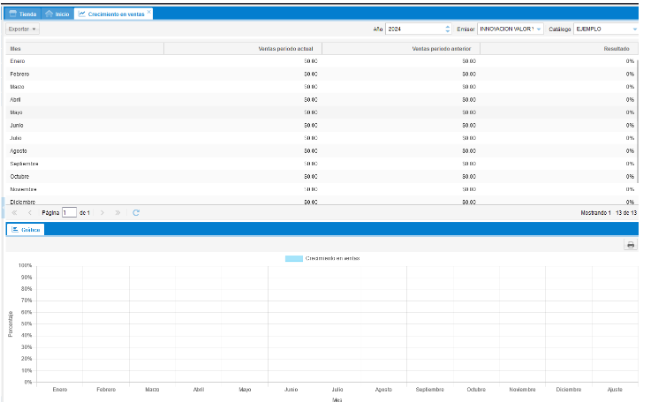The width and height of the screenshot is (645, 402).
Task: Click the print chart icon
Action: click(630, 245)
